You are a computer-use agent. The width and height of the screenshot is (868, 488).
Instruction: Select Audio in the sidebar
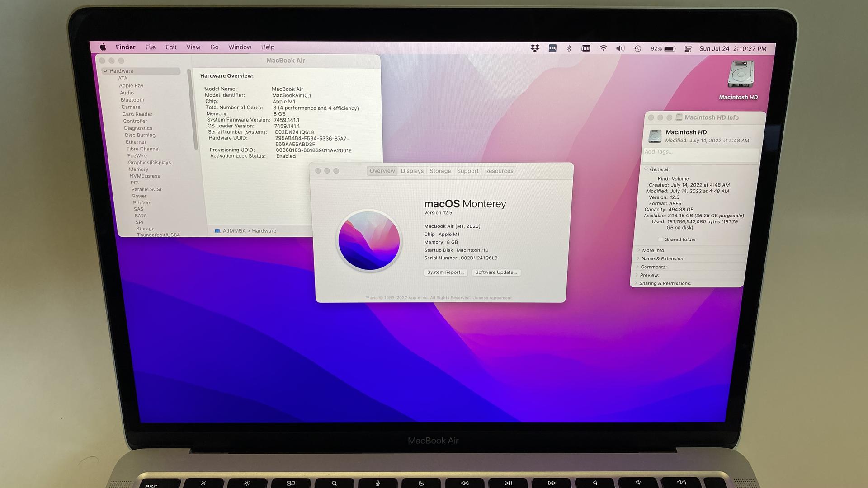(x=127, y=93)
